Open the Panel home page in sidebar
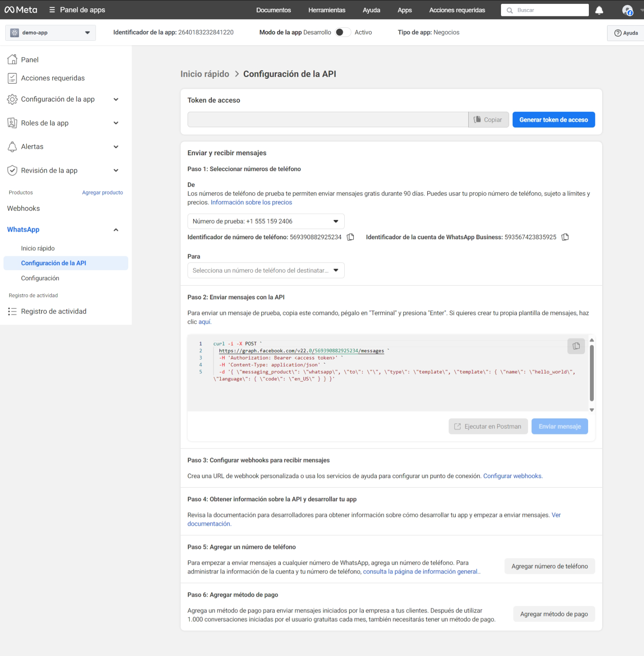Screen dimensions: 644x656 click(30, 60)
